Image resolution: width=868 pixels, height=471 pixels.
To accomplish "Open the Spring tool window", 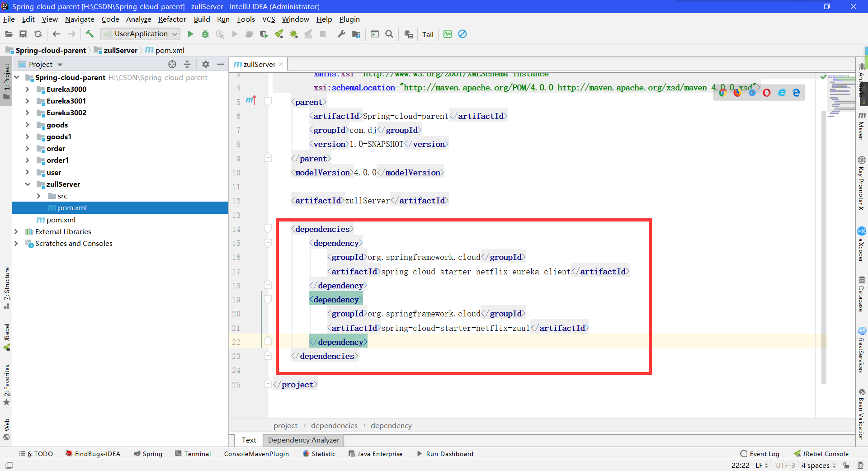I will pos(148,454).
